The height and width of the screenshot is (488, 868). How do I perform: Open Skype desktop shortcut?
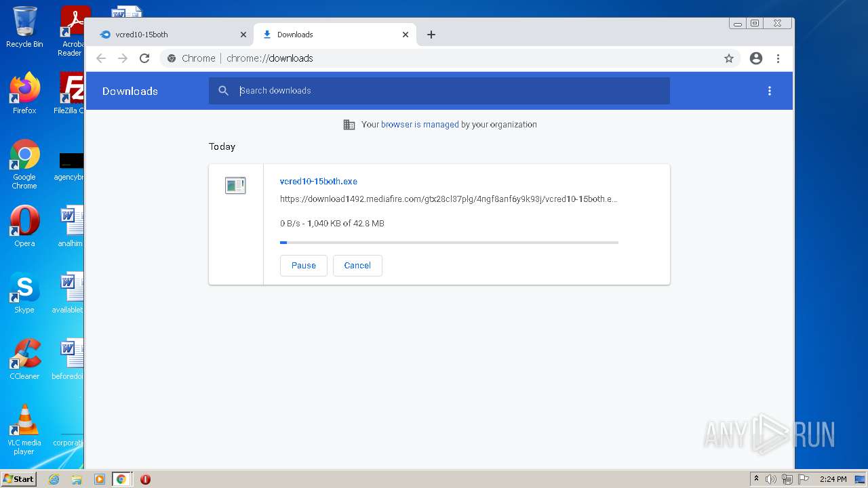coord(24,293)
